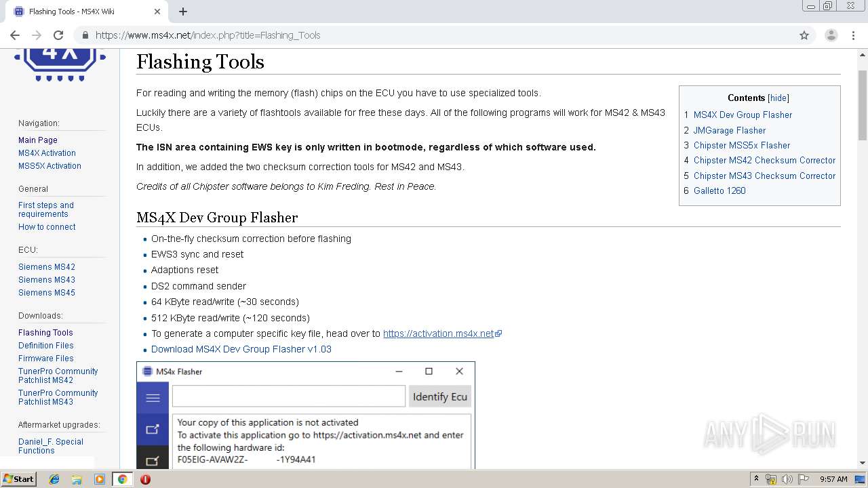The width and height of the screenshot is (868, 488).
Task: Open How to connect link
Action: (x=47, y=227)
